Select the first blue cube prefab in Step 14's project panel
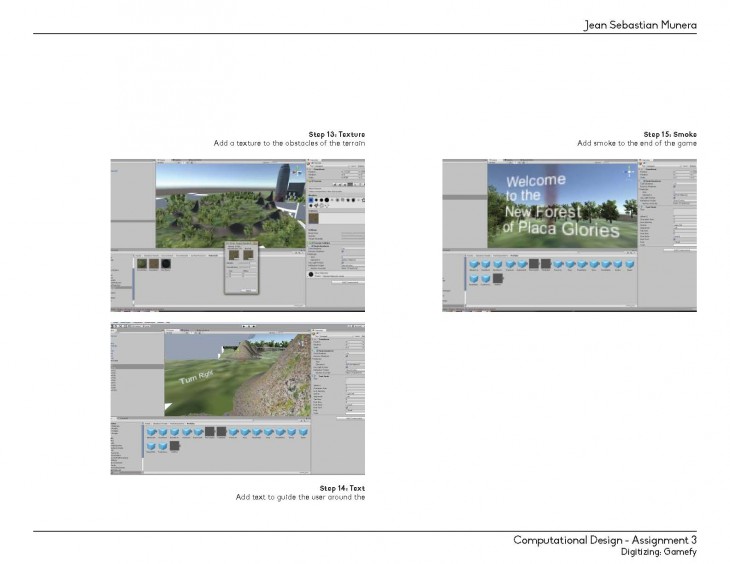This screenshot has height=564, width=730. pos(151,432)
